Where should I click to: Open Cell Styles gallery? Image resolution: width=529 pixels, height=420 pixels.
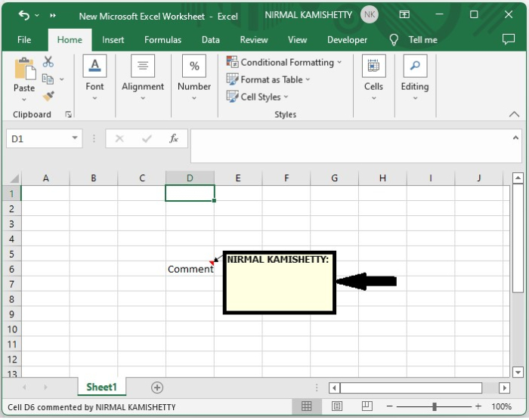click(x=258, y=97)
